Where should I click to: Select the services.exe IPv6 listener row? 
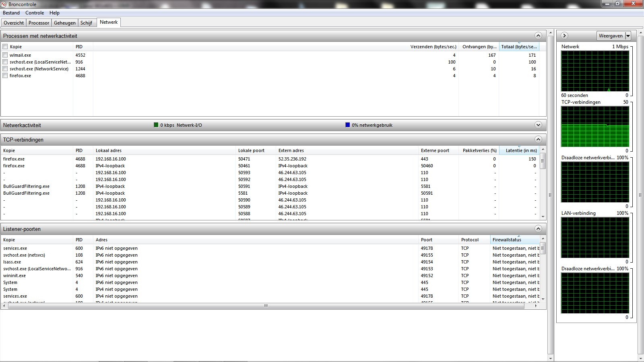(x=270, y=248)
